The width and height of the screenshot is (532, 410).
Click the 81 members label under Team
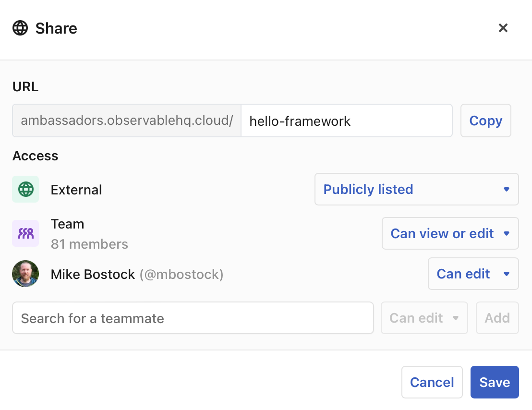pyautogui.click(x=89, y=244)
